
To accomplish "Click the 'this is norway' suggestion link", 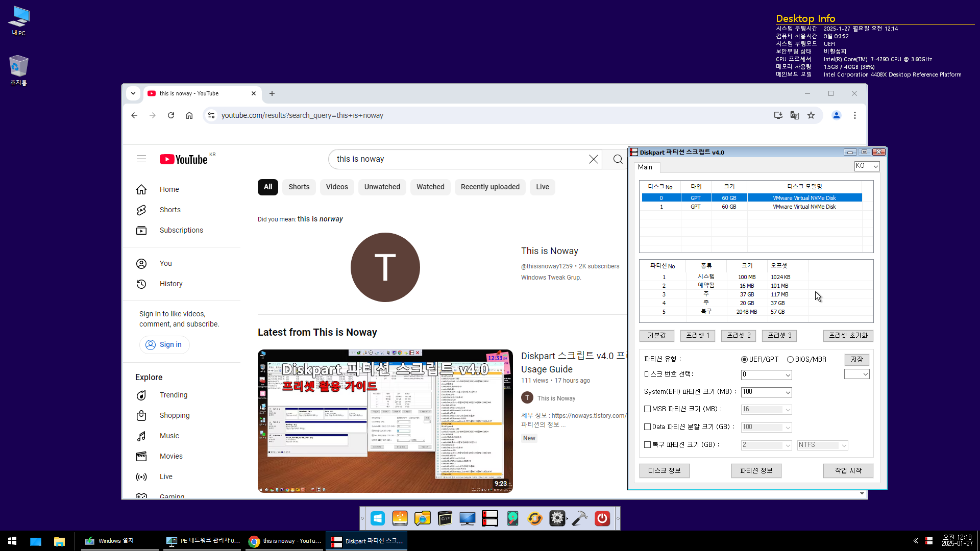I will (320, 219).
